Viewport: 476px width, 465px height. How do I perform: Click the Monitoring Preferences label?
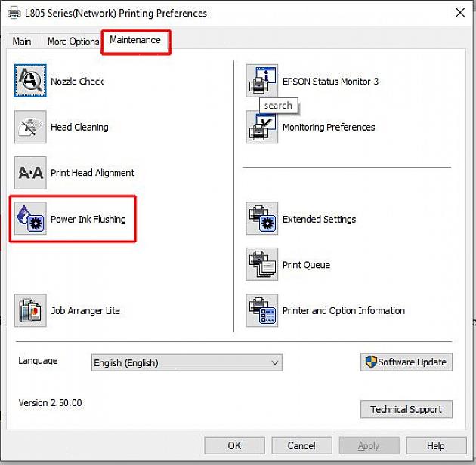click(329, 127)
